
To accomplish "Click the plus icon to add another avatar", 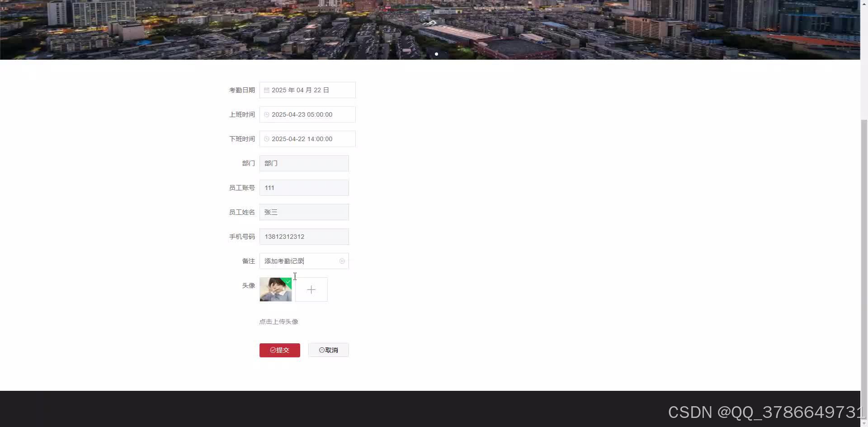I will pos(311,289).
